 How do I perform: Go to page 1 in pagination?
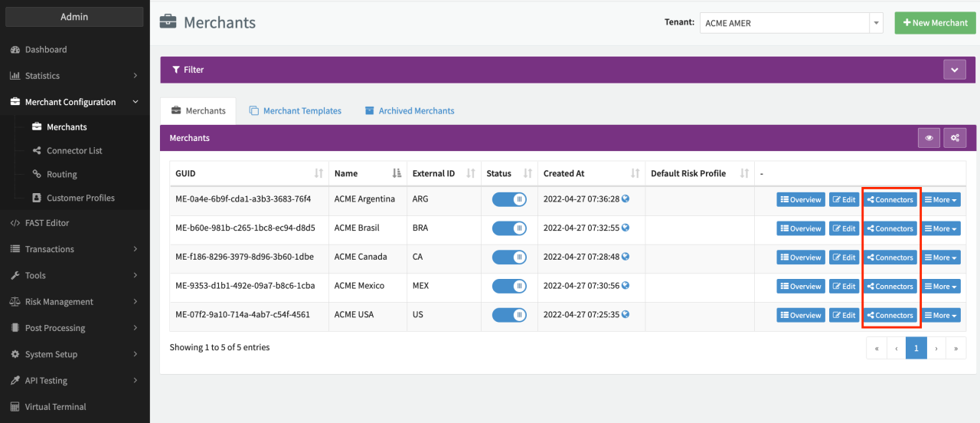point(916,348)
